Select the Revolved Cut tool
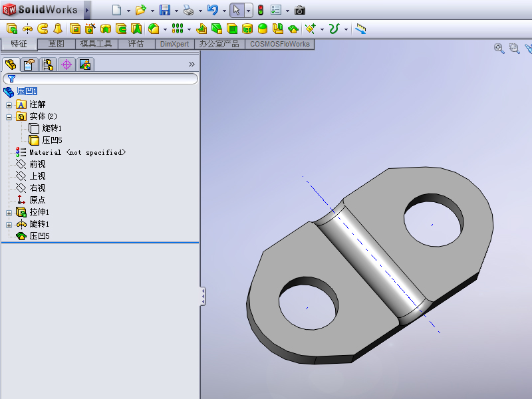This screenshot has height=399, width=532. 106,29
